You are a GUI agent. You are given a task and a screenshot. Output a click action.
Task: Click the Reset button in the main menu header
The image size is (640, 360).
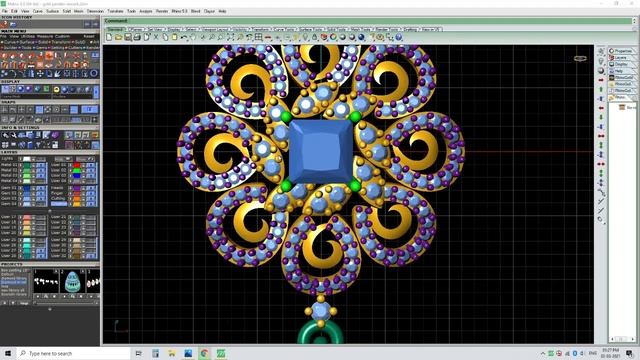click(x=89, y=36)
